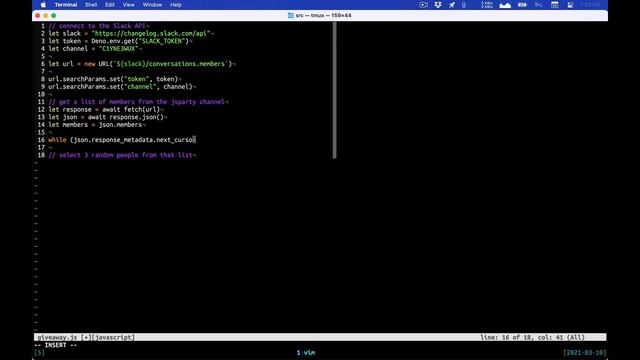Viewport: 640px width, 360px height.
Task: Click line number 18 in the gutter
Action: (x=41, y=155)
